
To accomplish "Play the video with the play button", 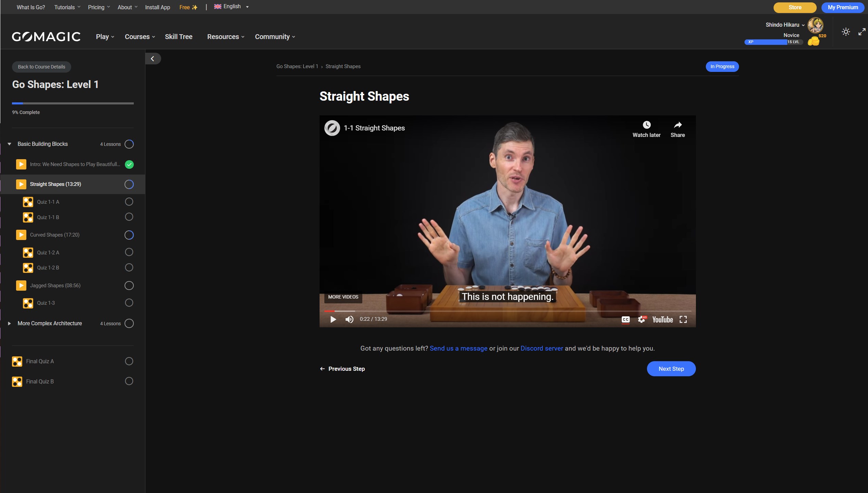I will [333, 319].
